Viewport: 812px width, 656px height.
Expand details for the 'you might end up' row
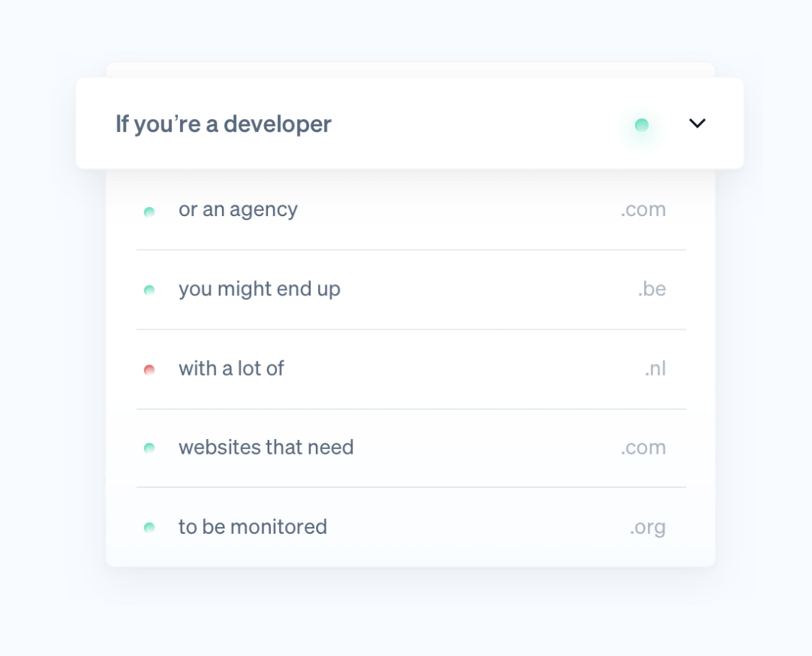click(x=260, y=289)
